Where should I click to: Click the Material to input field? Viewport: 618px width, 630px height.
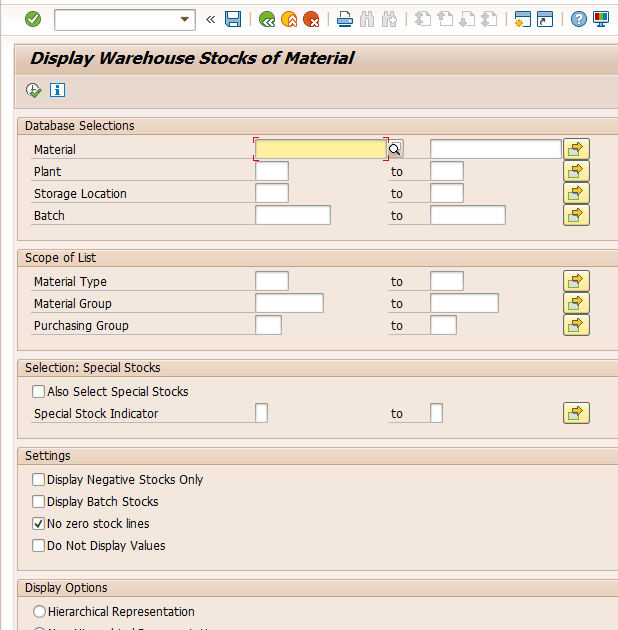click(x=495, y=149)
